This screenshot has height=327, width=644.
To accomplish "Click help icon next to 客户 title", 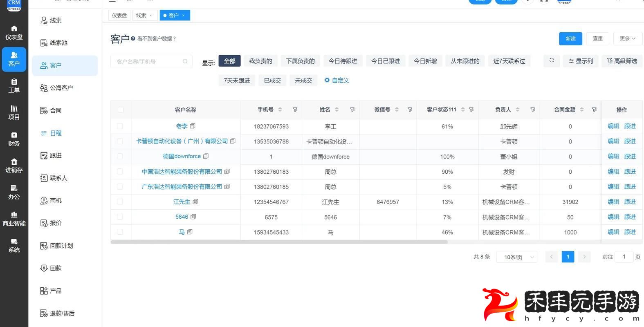I will [x=133, y=38].
